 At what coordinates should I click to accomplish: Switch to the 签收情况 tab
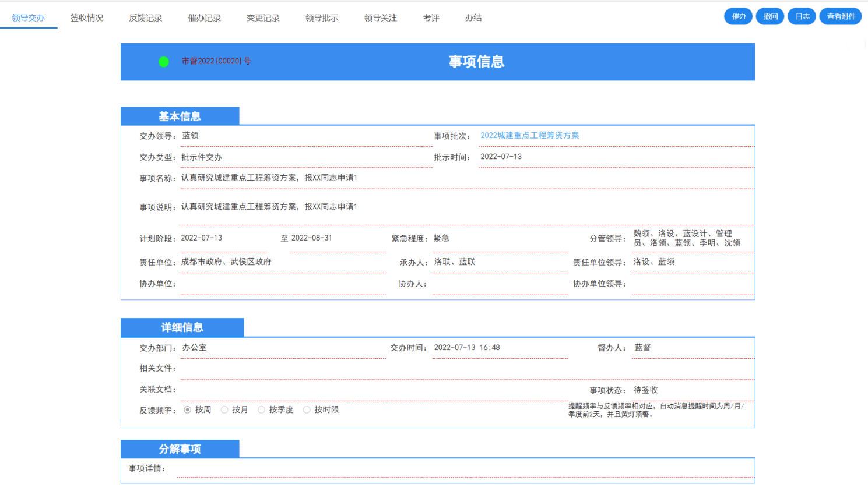pos(87,18)
